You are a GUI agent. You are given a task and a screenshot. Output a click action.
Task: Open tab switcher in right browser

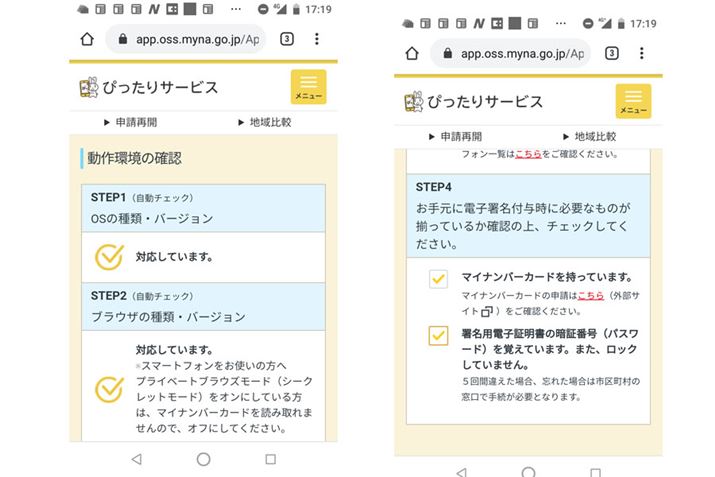click(611, 53)
